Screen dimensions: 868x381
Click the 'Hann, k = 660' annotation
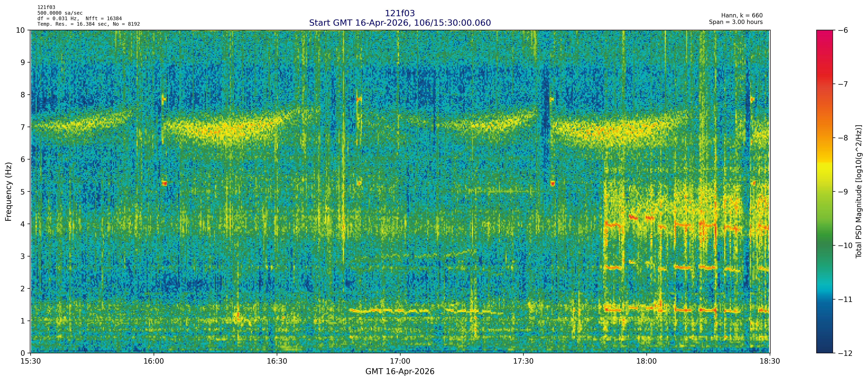742,16
